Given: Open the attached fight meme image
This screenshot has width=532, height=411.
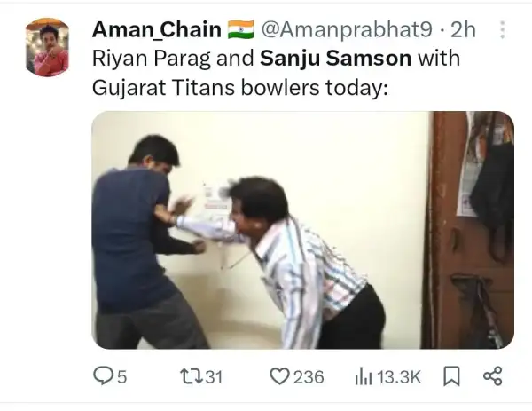Looking at the screenshot, I should pos(302,229).
